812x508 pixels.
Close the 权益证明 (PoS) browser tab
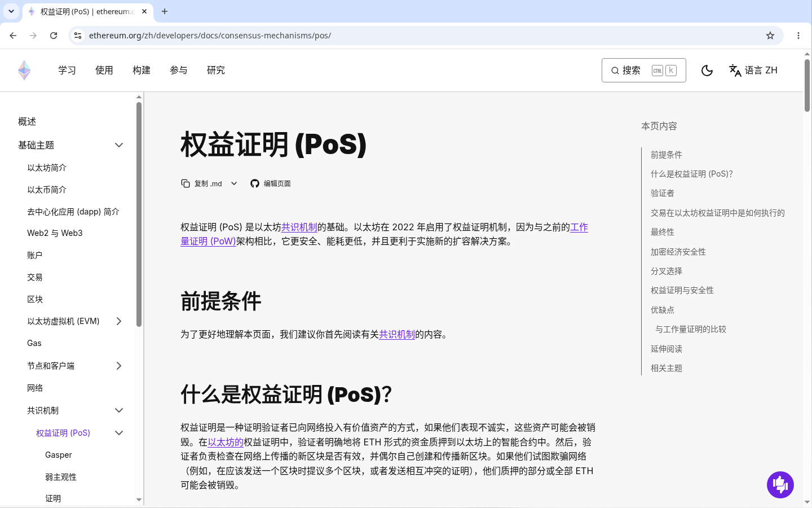pos(144,11)
